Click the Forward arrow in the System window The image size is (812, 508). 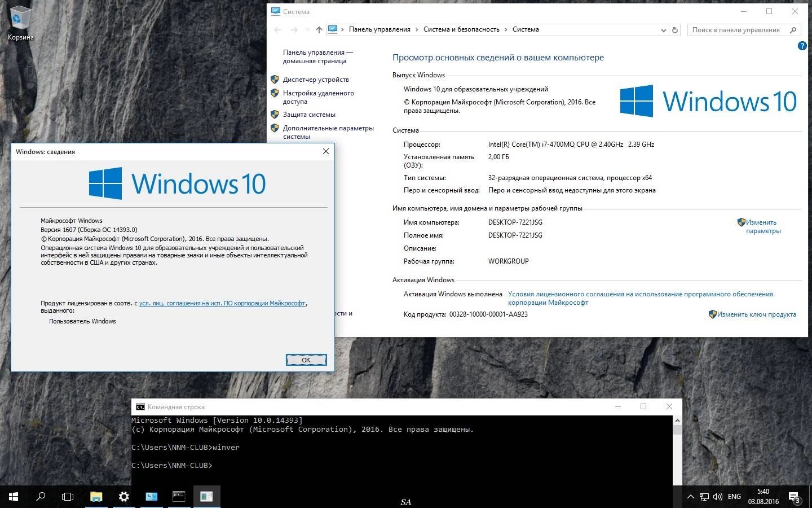tap(294, 30)
